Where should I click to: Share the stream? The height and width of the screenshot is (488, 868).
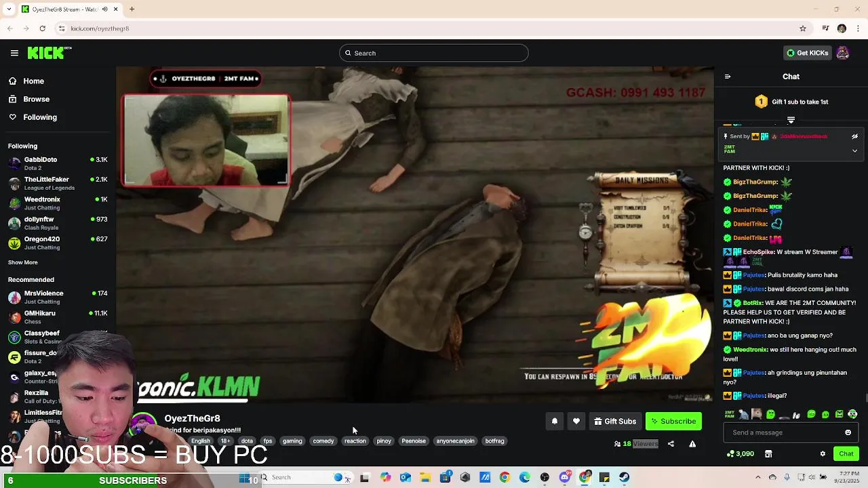coord(671,444)
